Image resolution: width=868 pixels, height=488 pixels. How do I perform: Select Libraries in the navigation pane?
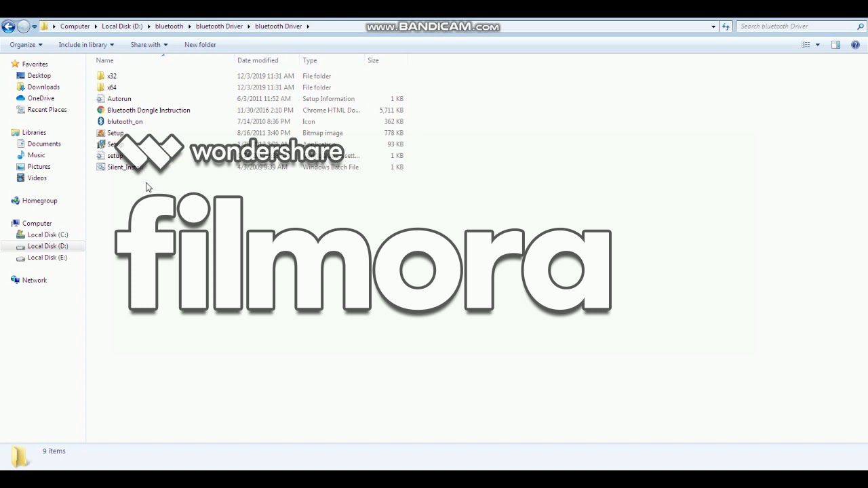point(34,133)
